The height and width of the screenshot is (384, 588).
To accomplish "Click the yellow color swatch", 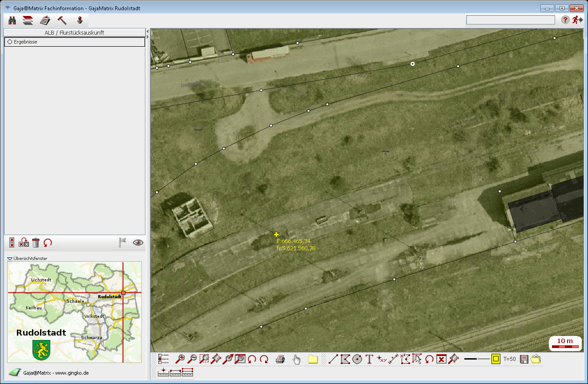I will [495, 359].
